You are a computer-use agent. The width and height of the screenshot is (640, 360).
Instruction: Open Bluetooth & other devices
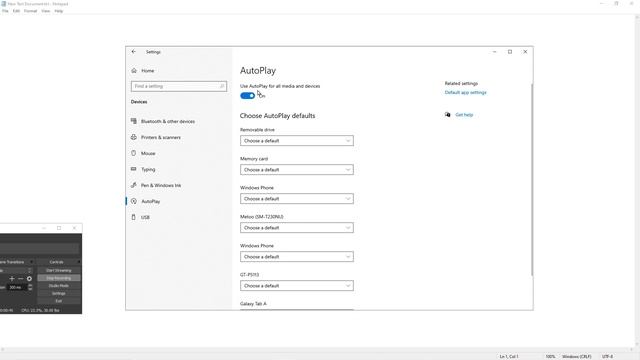(168, 122)
